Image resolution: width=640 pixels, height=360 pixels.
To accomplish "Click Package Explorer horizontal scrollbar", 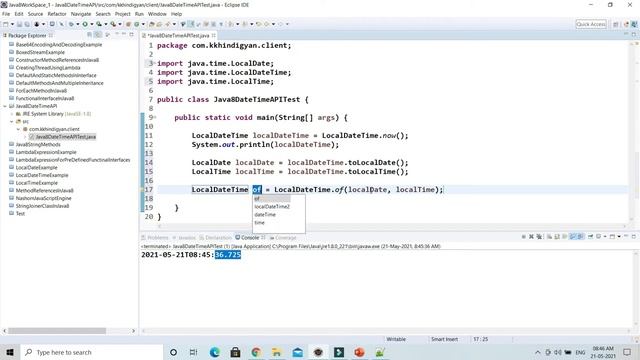I will 57,331.
